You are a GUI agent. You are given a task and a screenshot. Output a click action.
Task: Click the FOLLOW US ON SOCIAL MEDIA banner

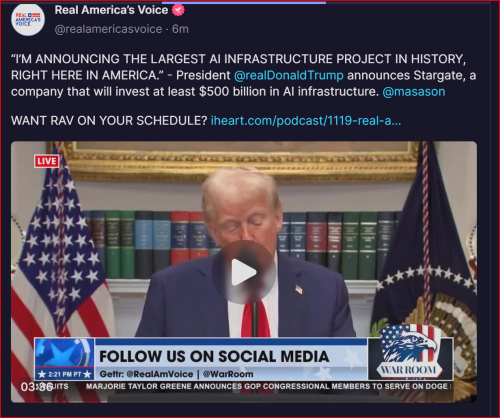click(214, 356)
